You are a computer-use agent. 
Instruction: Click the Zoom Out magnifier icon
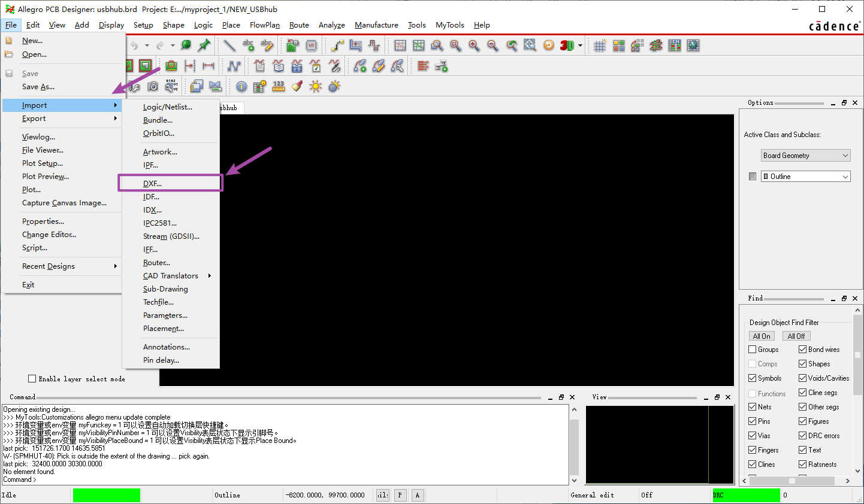[x=493, y=45]
